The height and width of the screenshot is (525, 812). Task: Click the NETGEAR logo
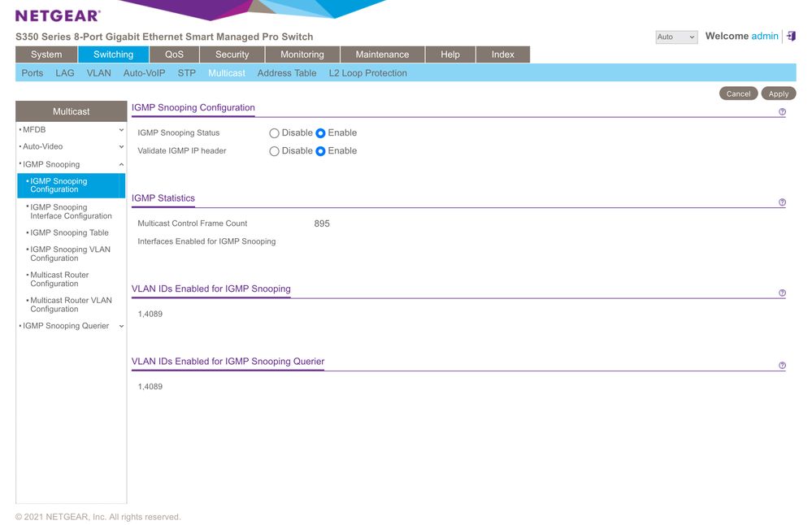tap(58, 15)
